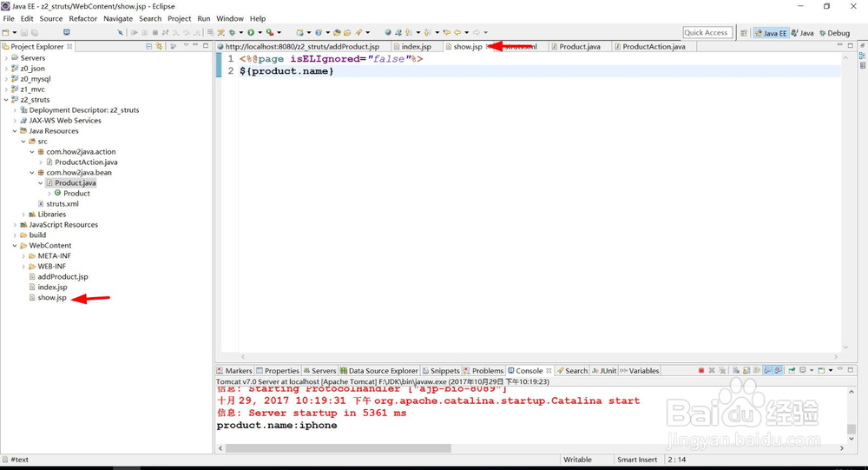The width and height of the screenshot is (868, 470).
Task: Select z0_mysql project in explorer
Action: tap(35, 79)
